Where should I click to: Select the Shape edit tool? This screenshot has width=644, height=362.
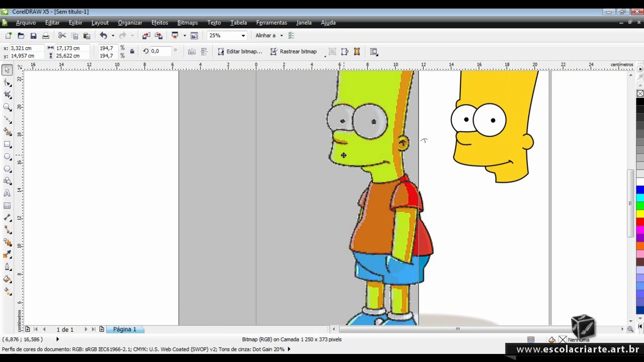tap(8, 82)
